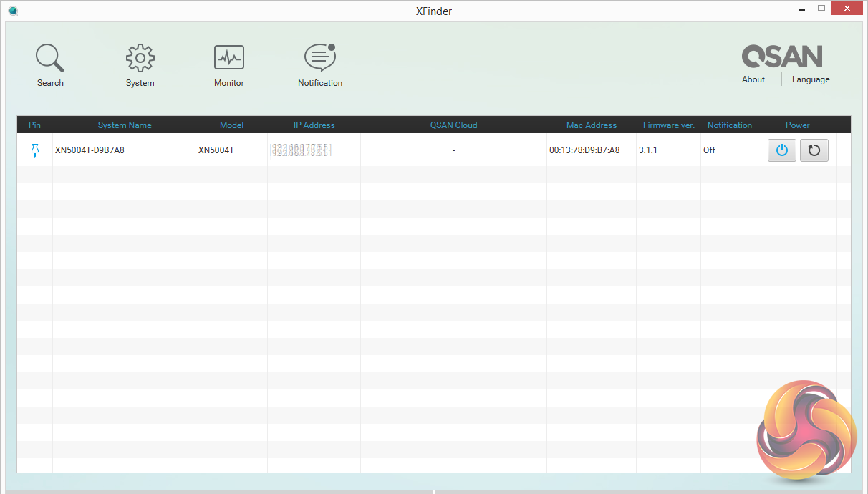868x494 pixels.
Task: Open the System gear icon
Action: click(140, 58)
